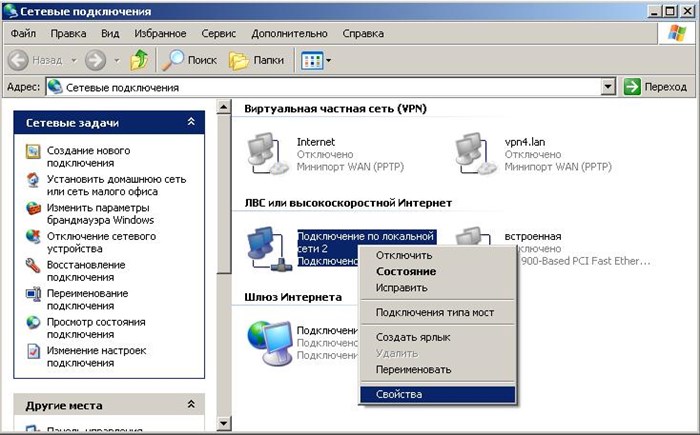Screen dimensions: 700x435
Task: Click Просмотр состояния подключения link
Action: [96, 328]
